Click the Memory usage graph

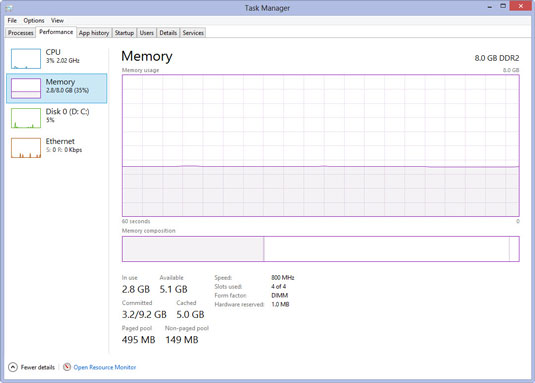point(321,146)
